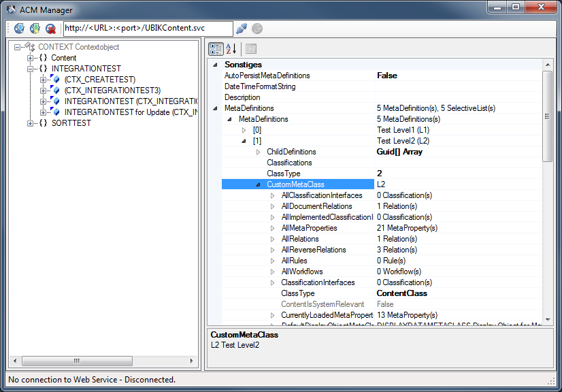Sort properties alphabetically with A-Z icon
The image size is (562, 392).
point(231,48)
